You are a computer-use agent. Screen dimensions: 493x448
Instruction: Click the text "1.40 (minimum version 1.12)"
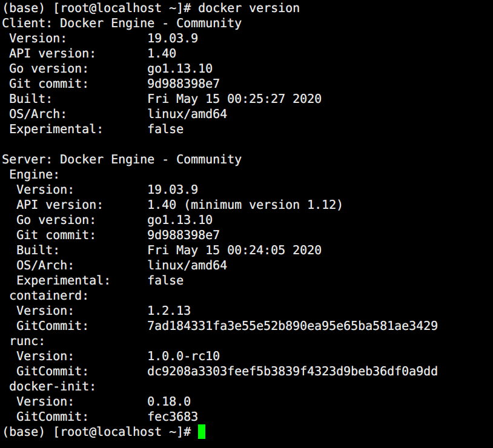coord(245,205)
